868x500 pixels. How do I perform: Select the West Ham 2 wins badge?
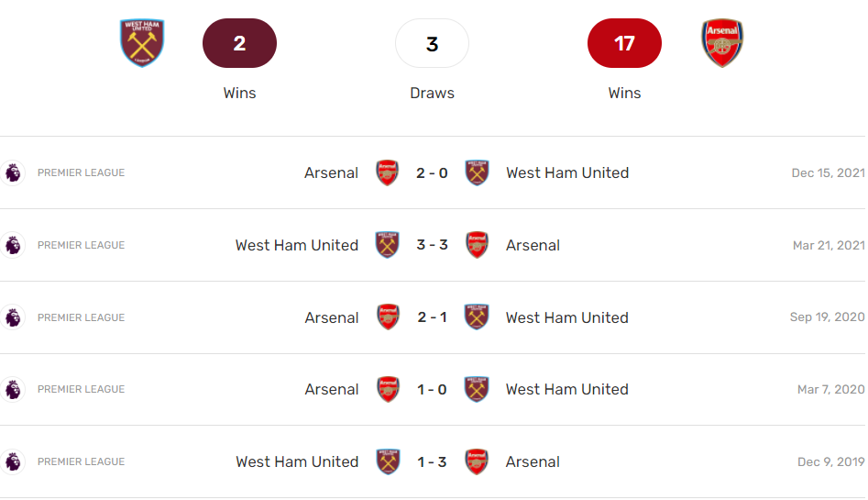pyautogui.click(x=239, y=43)
